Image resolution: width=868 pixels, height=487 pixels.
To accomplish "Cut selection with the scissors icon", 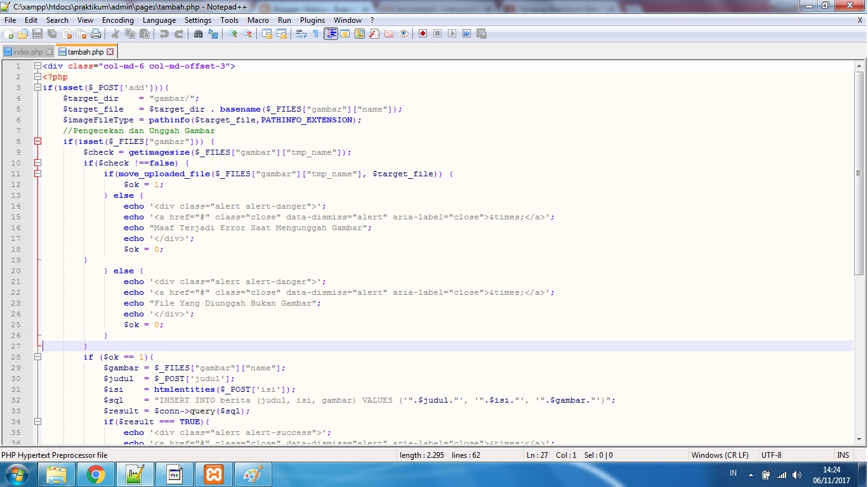I will coord(115,34).
